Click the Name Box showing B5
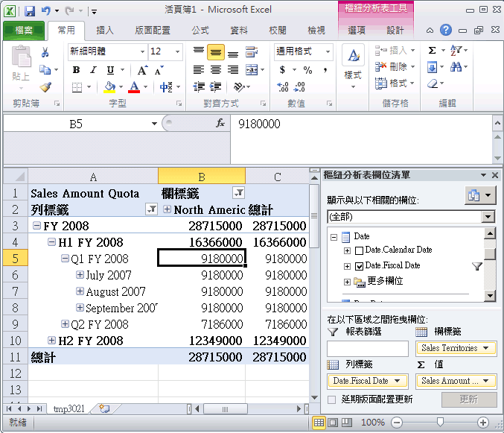This screenshot has width=504, height=433. pos(76,124)
